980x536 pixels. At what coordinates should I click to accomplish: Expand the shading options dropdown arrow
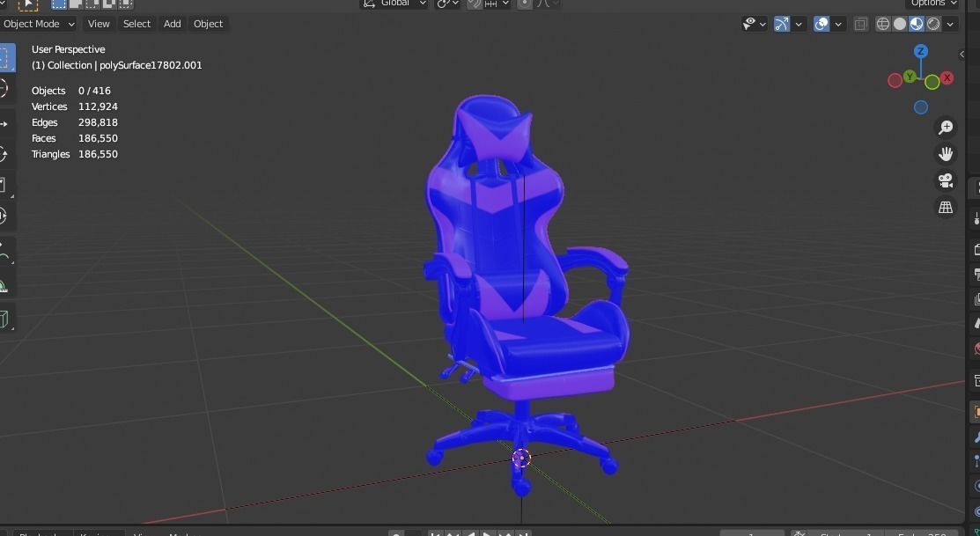[950, 25]
